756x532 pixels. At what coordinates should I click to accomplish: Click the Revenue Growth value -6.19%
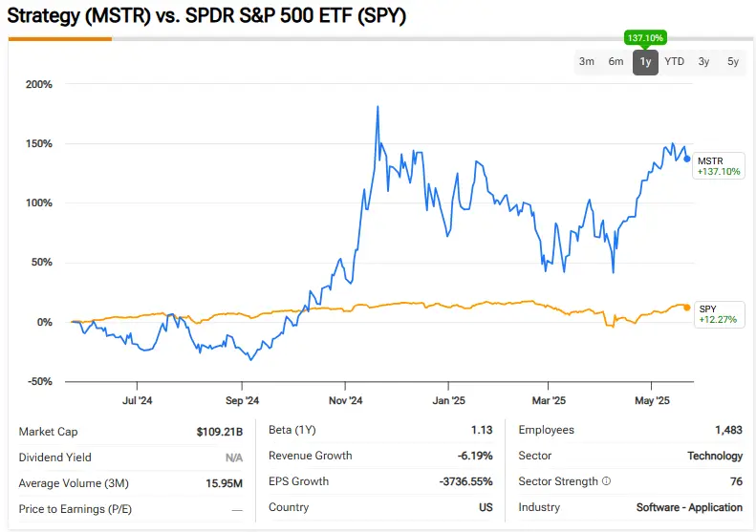[475, 456]
